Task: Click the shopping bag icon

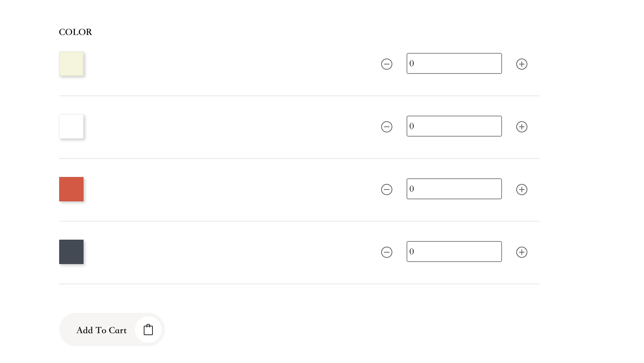Action: pyautogui.click(x=148, y=330)
